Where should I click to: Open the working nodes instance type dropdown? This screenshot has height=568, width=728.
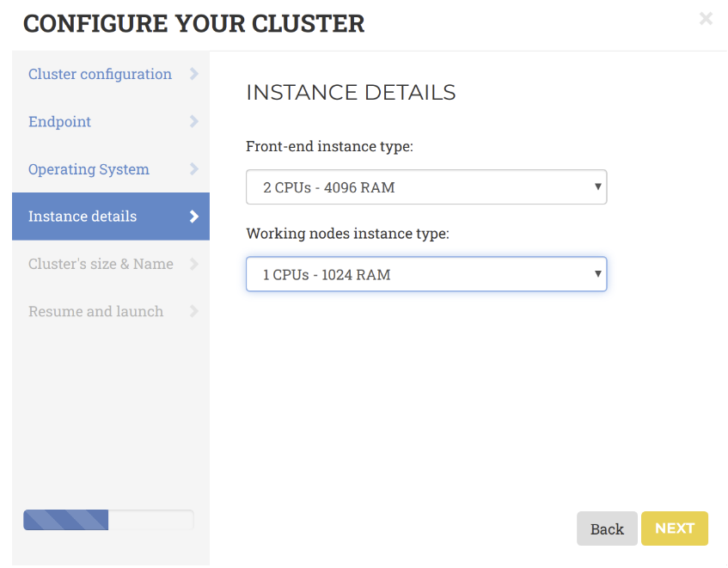[426, 273]
